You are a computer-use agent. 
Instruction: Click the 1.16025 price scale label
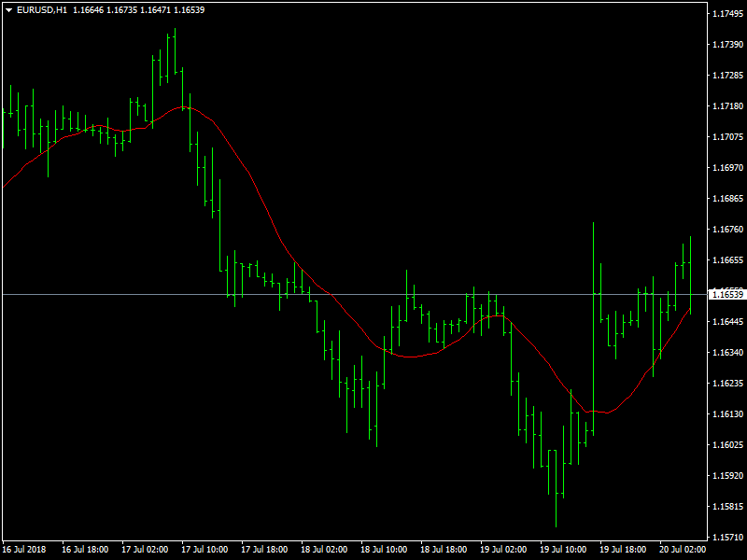point(727,445)
